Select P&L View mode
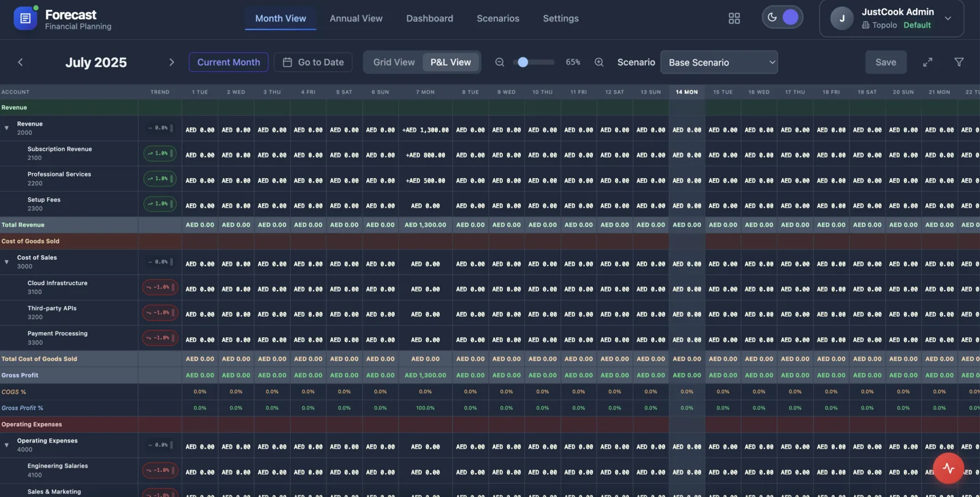Viewport: 980px width, 497px height. pos(450,63)
